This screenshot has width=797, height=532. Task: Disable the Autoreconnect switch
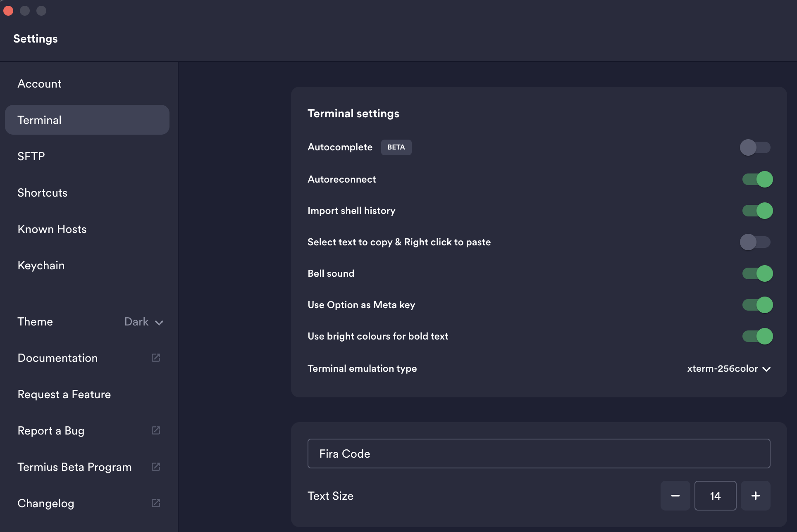(757, 179)
